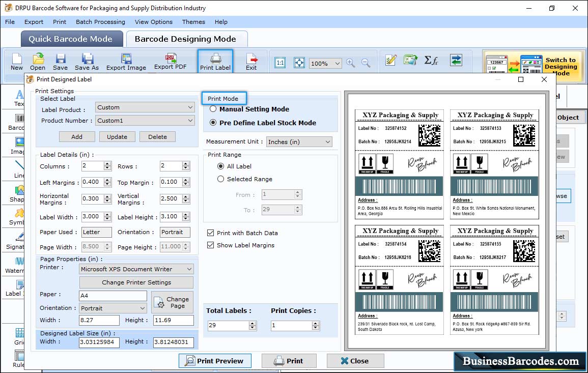Click the green swap arrows icon
This screenshot has width=588, height=373.
coord(456,60)
